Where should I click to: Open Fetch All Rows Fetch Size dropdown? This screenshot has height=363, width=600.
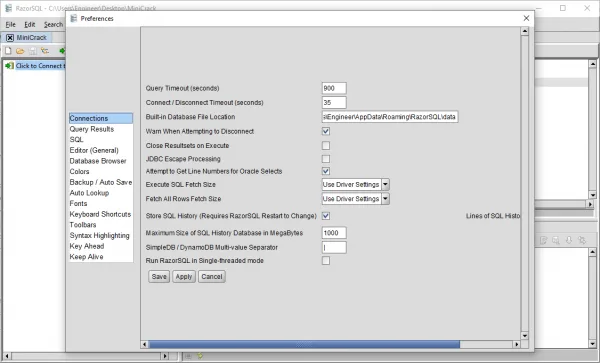click(385, 199)
